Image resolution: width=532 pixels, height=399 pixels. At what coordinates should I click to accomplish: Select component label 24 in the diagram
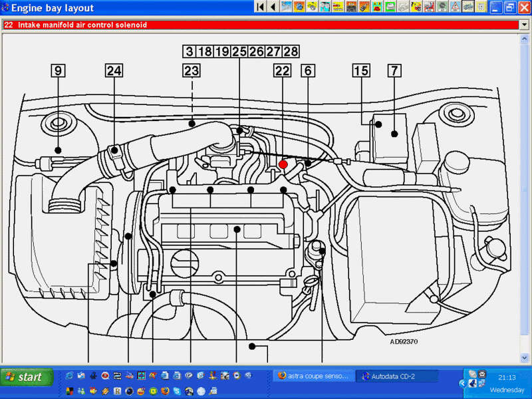click(x=114, y=70)
